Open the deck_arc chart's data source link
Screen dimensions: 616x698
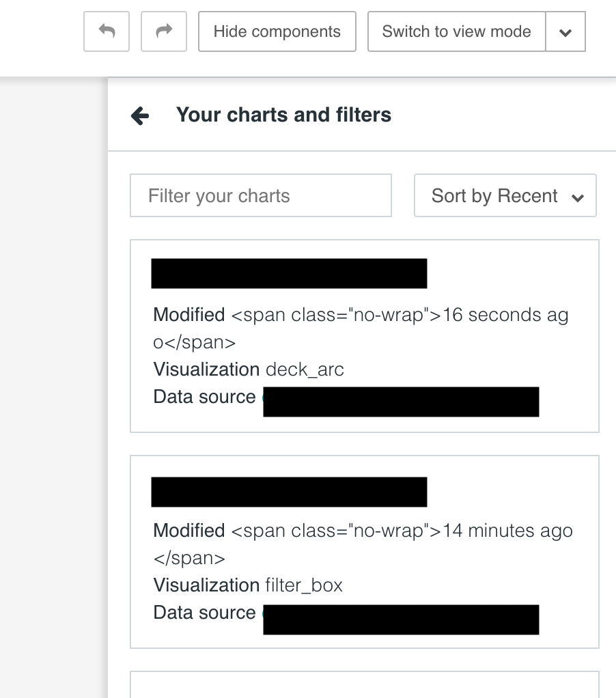point(400,402)
